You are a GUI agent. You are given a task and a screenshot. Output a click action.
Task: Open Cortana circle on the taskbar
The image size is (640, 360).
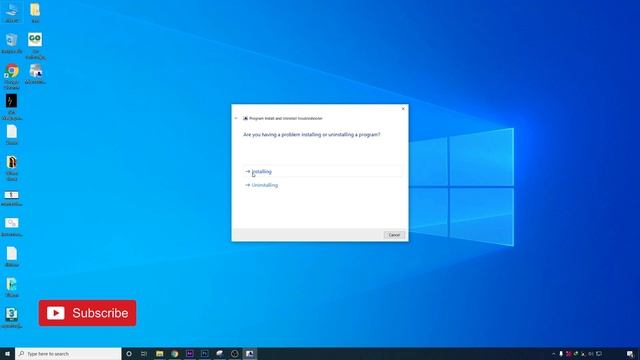[129, 353]
